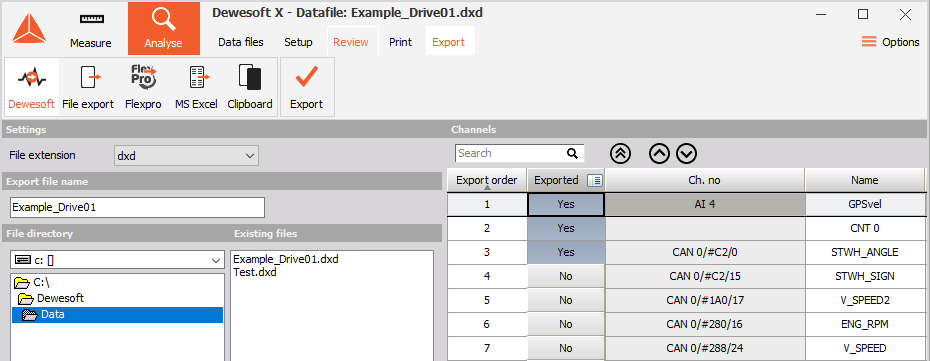Toggle Exported for V_SPEED2 channel
The image size is (930, 361).
tap(566, 300)
